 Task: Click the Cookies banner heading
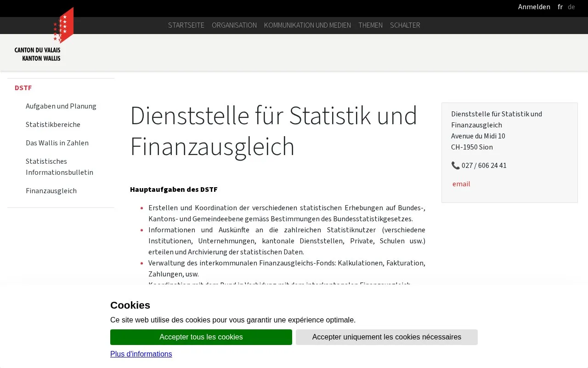130,305
